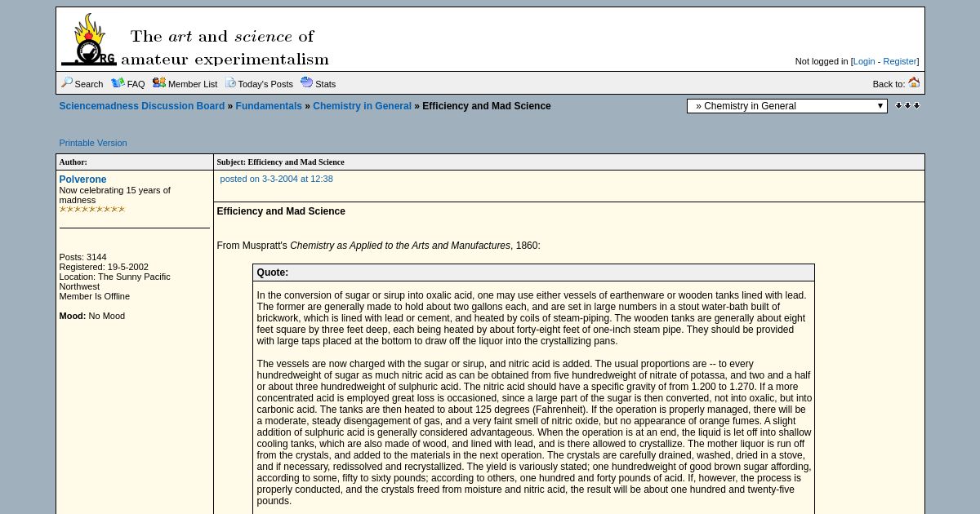Click the Member List people icon

click(159, 82)
